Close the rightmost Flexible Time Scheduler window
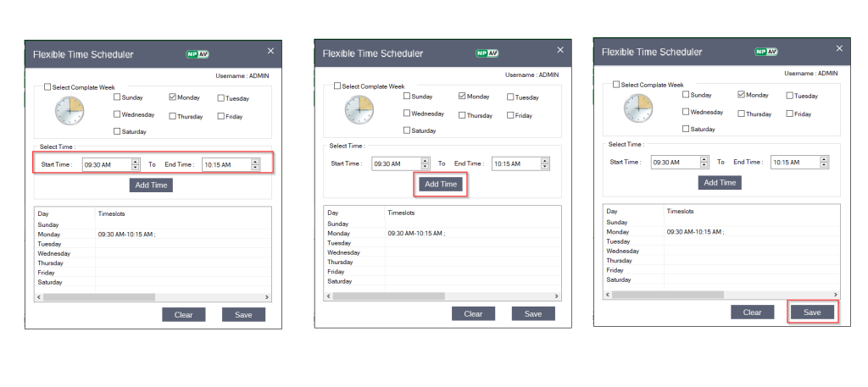 (839, 50)
